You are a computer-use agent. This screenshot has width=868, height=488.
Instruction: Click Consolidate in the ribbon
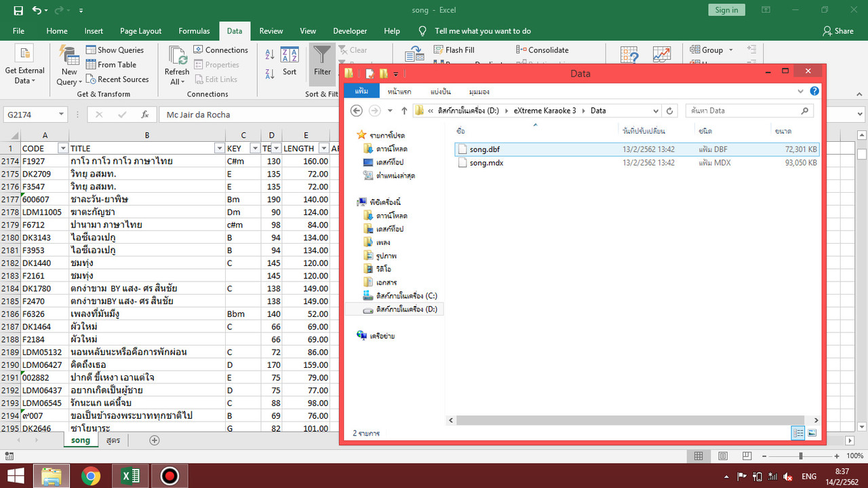click(x=542, y=50)
